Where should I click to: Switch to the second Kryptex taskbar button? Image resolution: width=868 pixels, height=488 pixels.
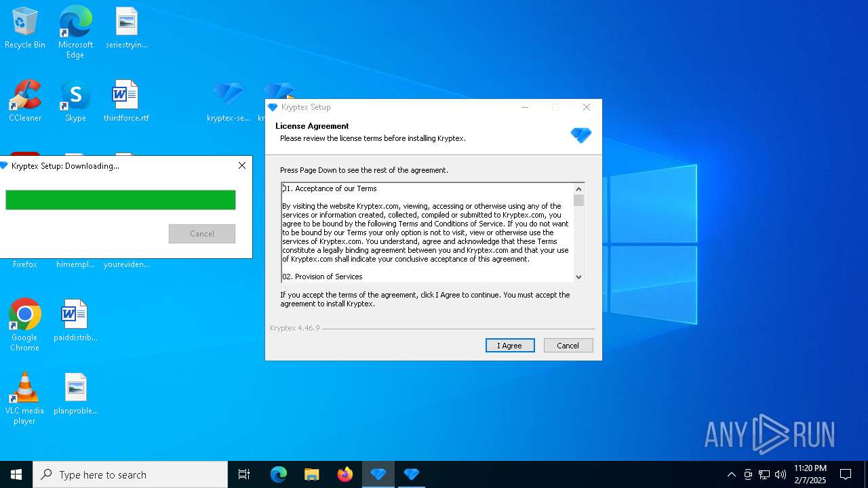(x=412, y=474)
